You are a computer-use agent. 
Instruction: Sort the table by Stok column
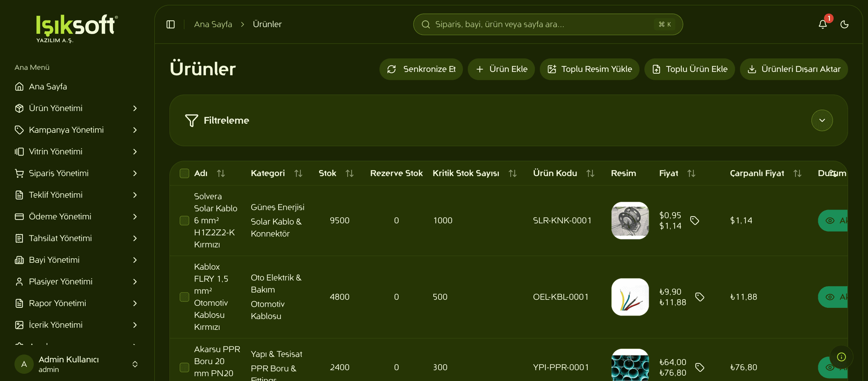(350, 173)
